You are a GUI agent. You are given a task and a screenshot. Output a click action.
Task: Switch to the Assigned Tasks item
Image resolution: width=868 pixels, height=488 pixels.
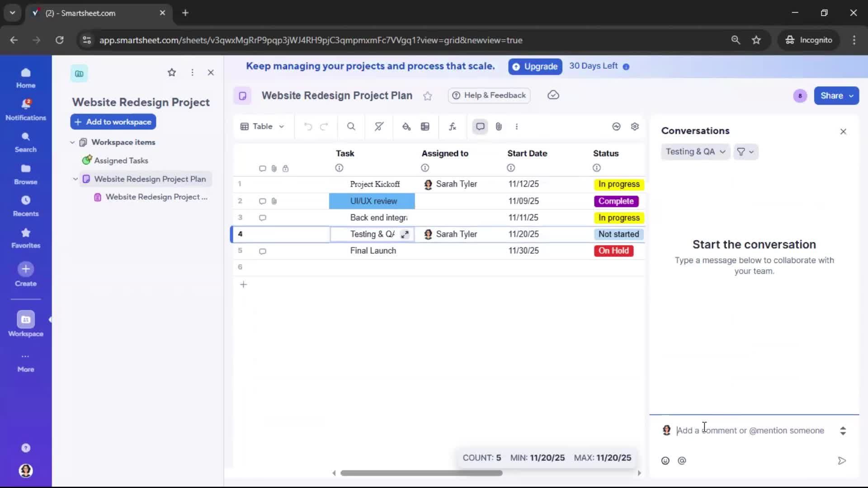click(x=121, y=160)
